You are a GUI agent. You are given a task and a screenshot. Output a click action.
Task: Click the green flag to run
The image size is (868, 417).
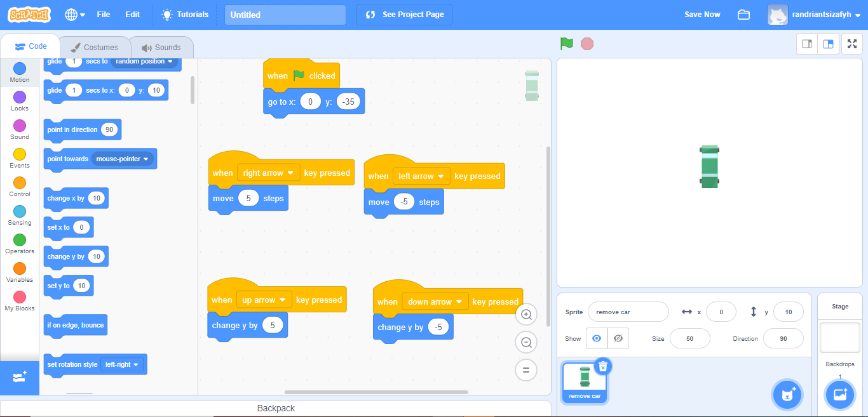coord(566,44)
